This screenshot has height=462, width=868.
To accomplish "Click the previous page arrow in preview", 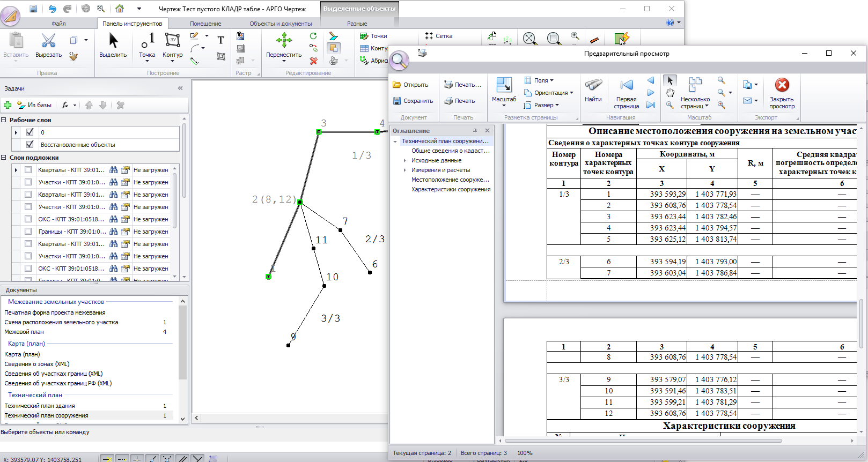I will pos(651,80).
